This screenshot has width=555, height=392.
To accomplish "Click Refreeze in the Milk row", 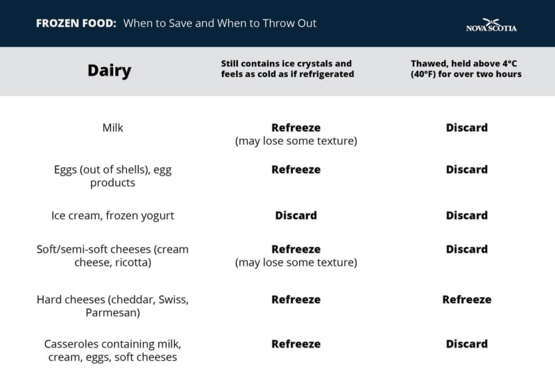I will [296, 128].
